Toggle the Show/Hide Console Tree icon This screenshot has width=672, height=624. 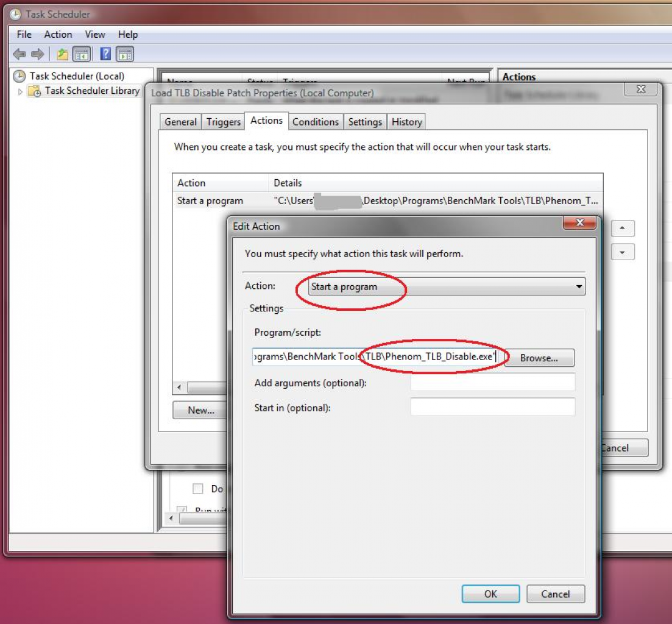pyautogui.click(x=82, y=54)
